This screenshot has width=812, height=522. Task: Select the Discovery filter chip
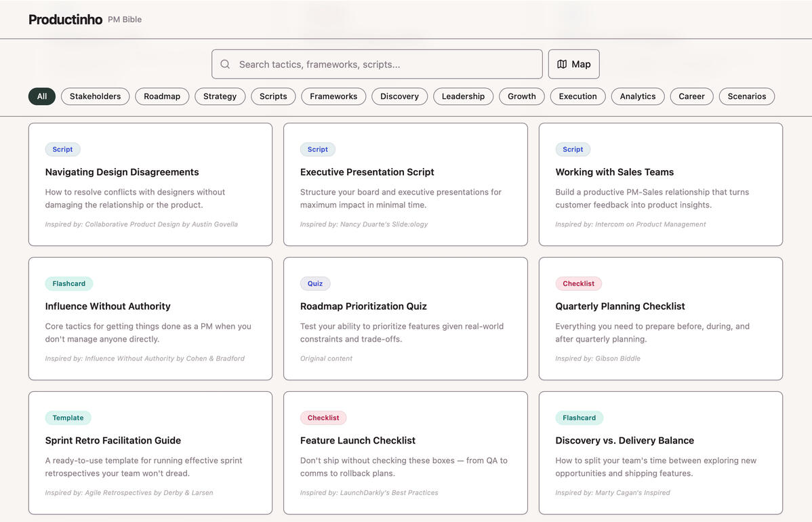pyautogui.click(x=399, y=96)
